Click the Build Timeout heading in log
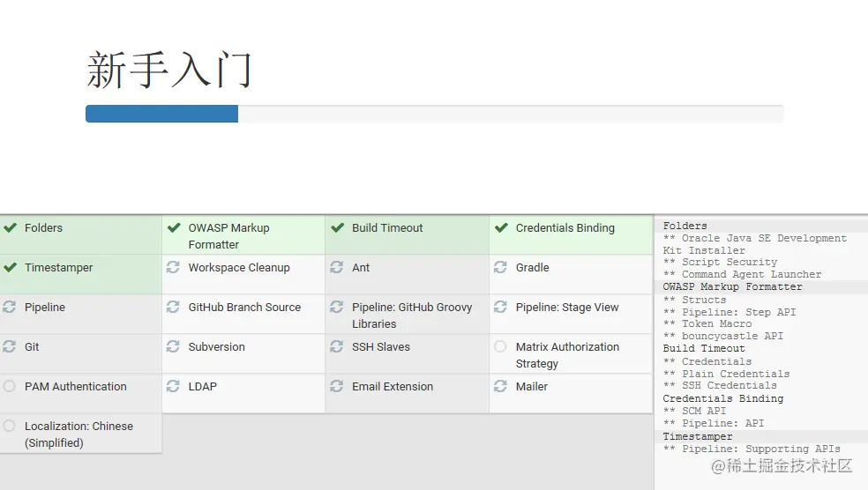The width and height of the screenshot is (868, 490). click(704, 348)
